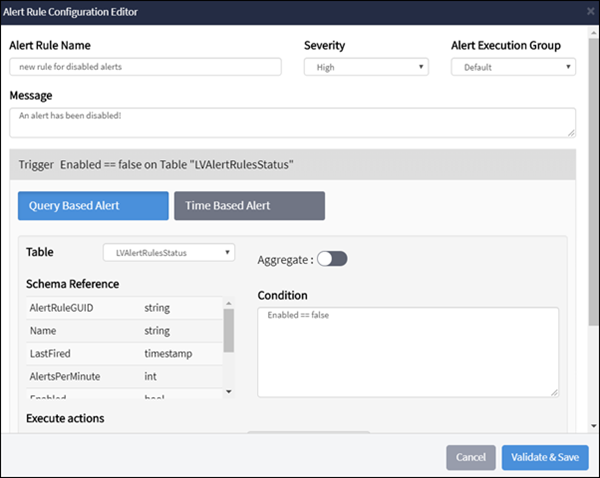Click inside the Message text area
600x478 pixels.
[290, 121]
